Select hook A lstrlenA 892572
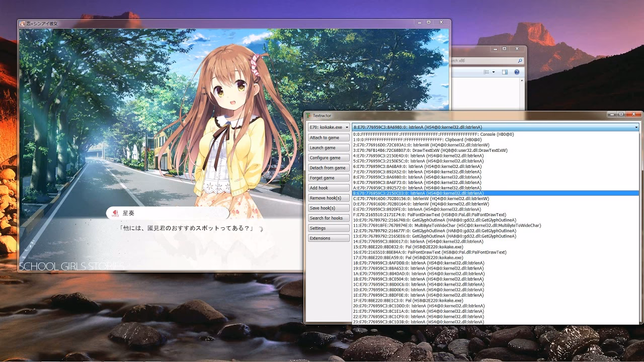Screen dimensions: 644x362 (496, 188)
